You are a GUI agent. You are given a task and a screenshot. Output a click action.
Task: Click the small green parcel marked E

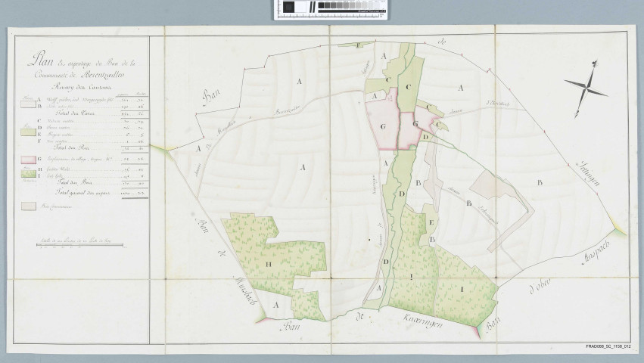point(430,222)
